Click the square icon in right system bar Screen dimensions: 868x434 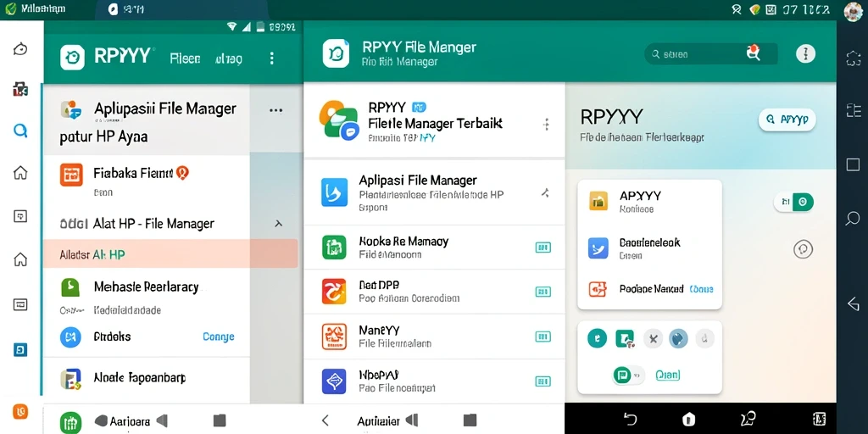coord(853,164)
